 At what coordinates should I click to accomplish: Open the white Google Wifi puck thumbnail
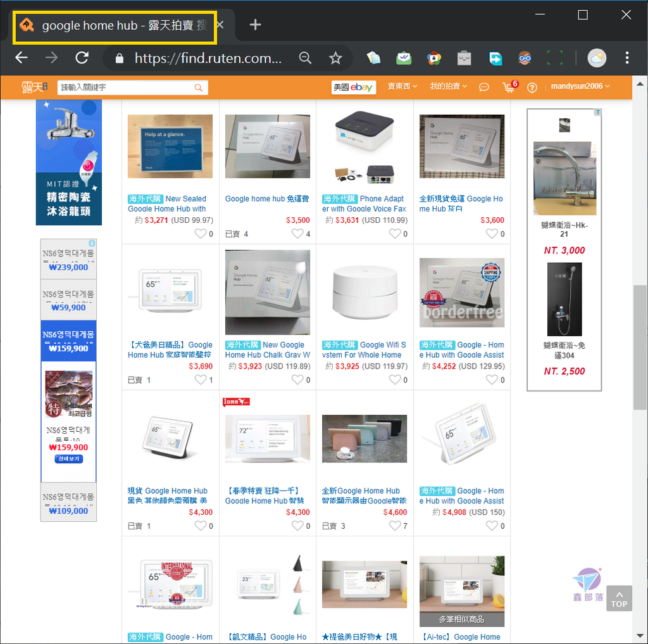[x=364, y=292]
